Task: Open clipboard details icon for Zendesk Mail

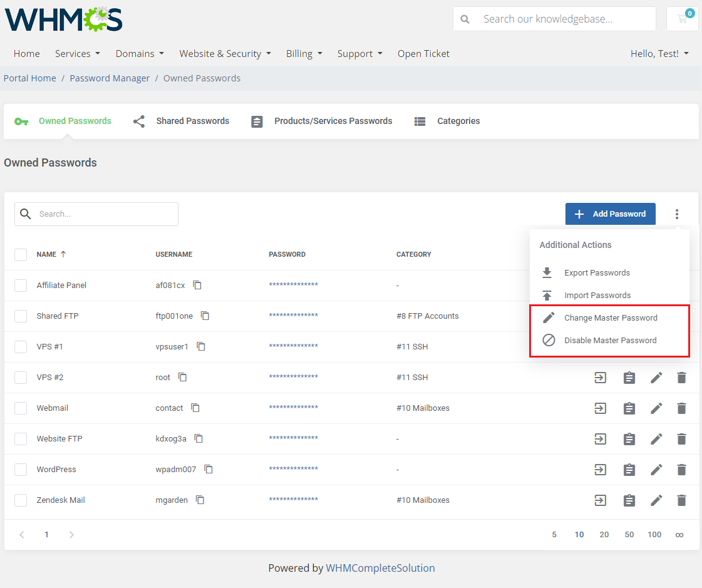Action: 629,500
